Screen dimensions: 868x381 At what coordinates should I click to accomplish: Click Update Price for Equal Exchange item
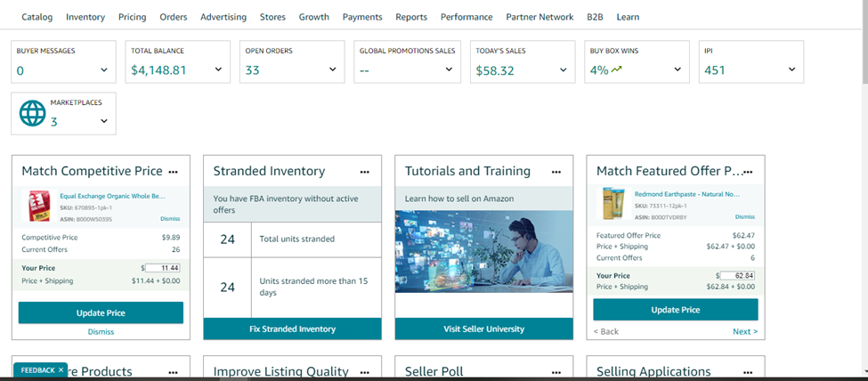coord(101,312)
